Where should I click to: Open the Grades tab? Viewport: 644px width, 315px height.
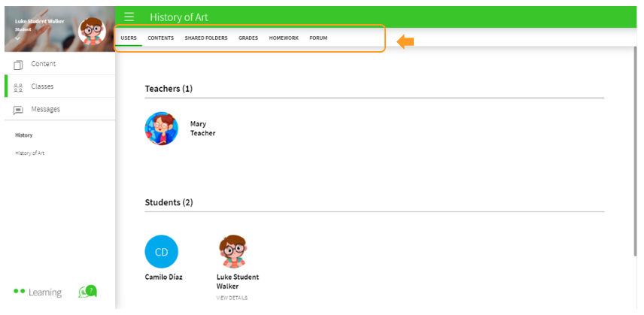pos(248,38)
